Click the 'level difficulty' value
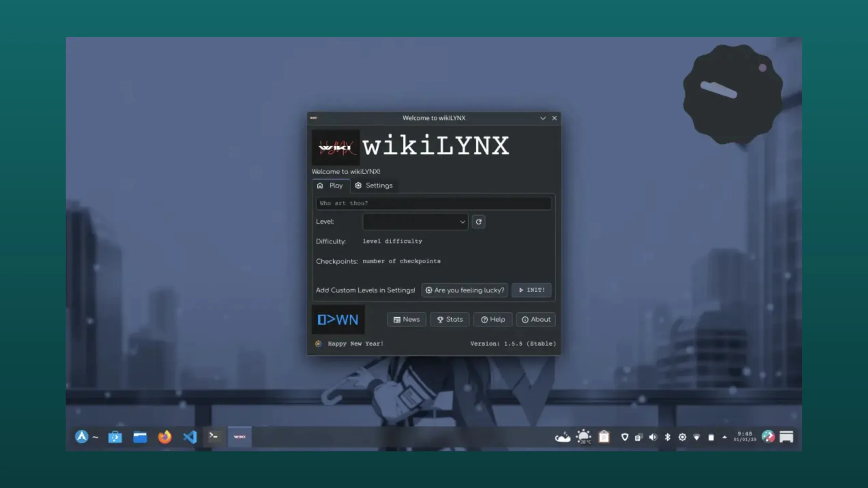The image size is (868, 488). tap(392, 241)
